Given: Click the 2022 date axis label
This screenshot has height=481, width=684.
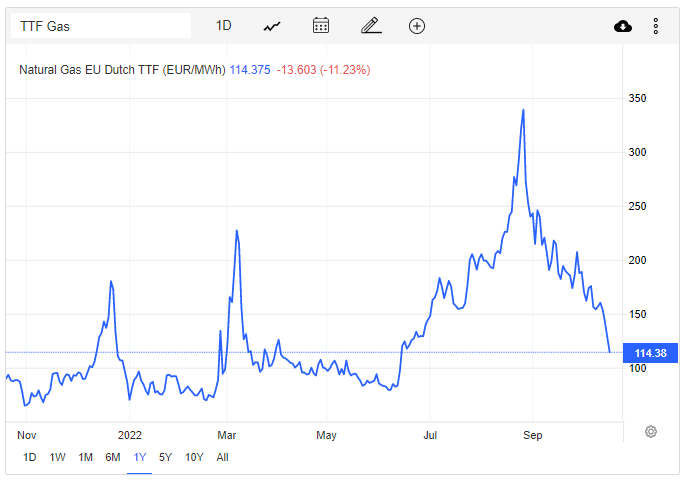Looking at the screenshot, I should click(x=130, y=435).
